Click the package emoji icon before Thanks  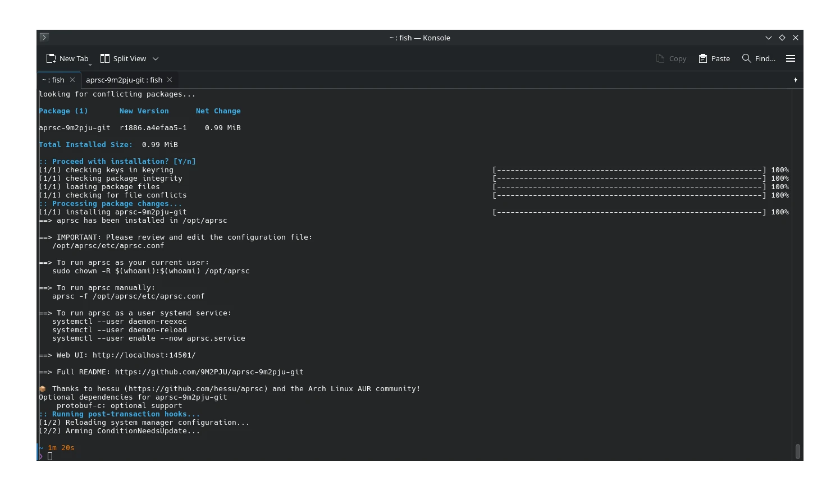tap(42, 389)
